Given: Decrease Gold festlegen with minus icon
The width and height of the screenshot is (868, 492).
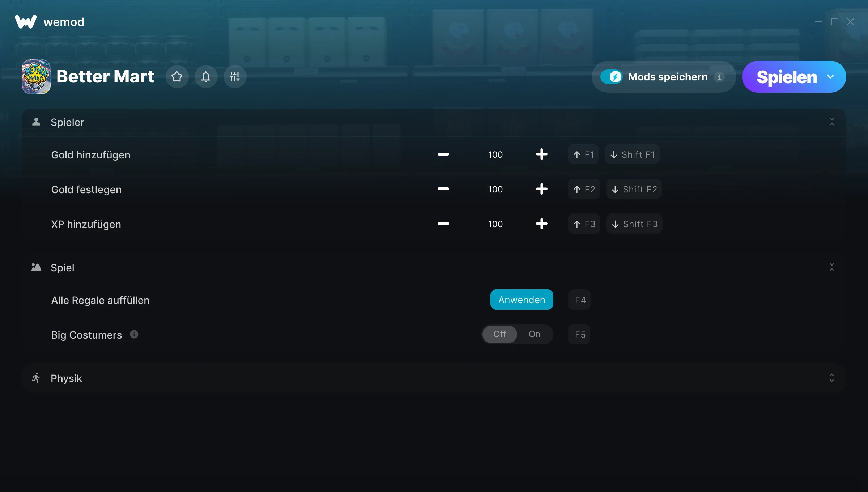Looking at the screenshot, I should (x=443, y=189).
